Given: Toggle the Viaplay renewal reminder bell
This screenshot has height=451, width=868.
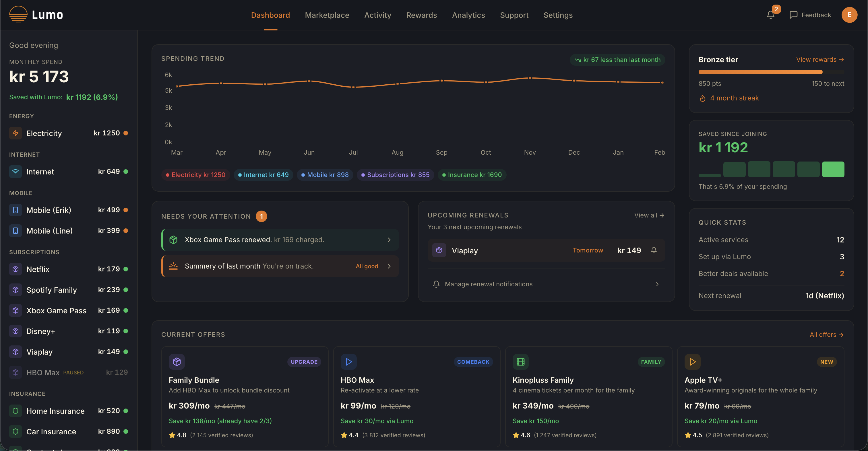Looking at the screenshot, I should click(654, 250).
